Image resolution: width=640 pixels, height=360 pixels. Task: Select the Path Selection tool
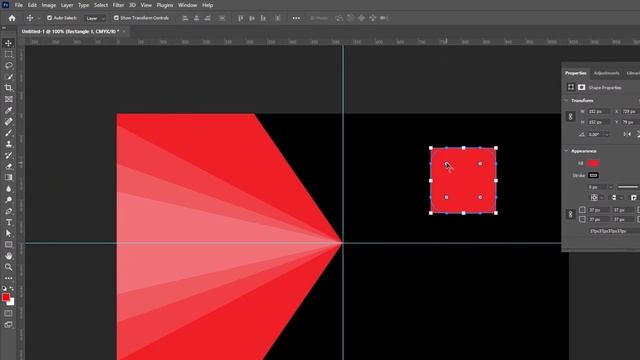(x=8, y=233)
